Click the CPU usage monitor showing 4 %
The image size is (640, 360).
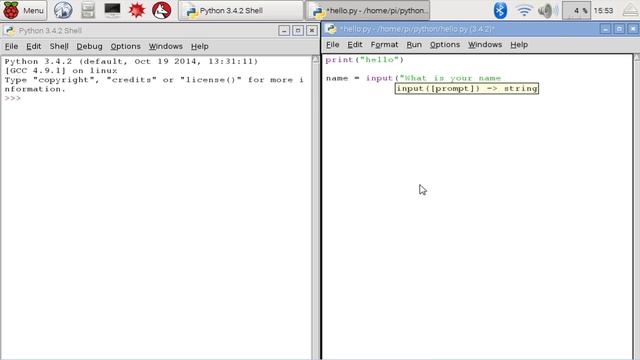(x=576, y=10)
